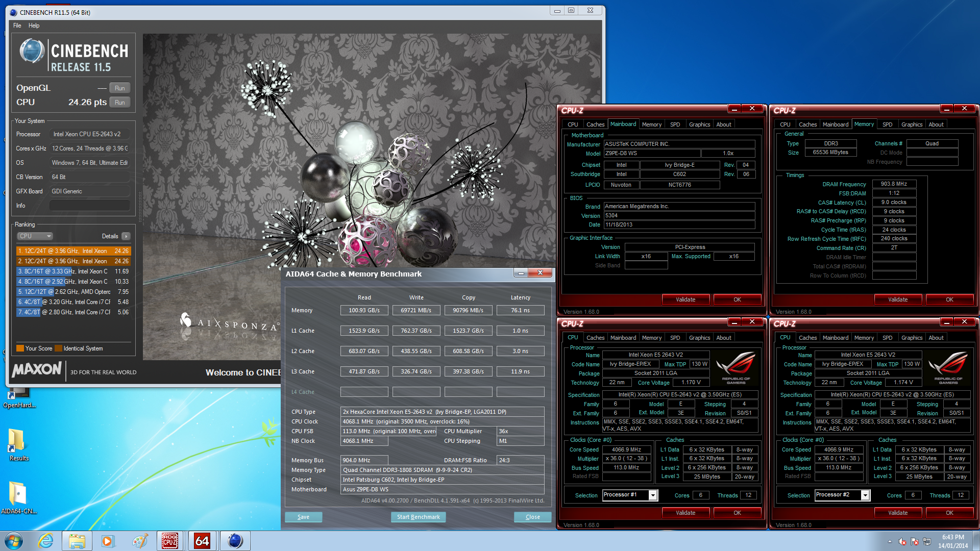The width and height of the screenshot is (980, 551).
Task: Click DRAM Frequency value 903.8 MHz
Action: pyautogui.click(x=894, y=184)
